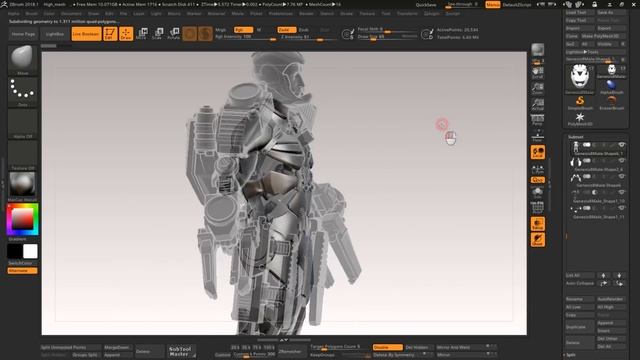The width and height of the screenshot is (640, 360).
Task: Click the Scroll canvas icon
Action: point(538,73)
